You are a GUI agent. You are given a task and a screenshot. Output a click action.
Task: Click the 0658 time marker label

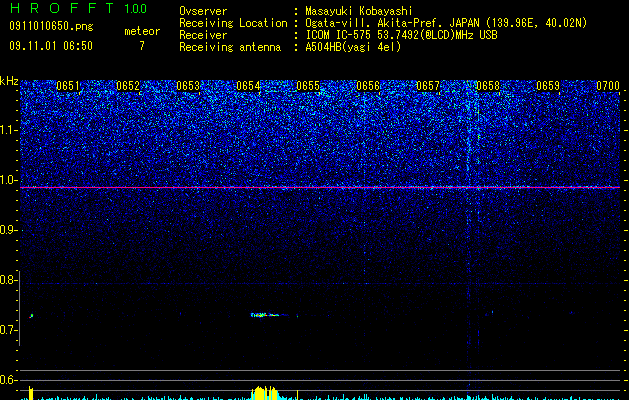[488, 86]
